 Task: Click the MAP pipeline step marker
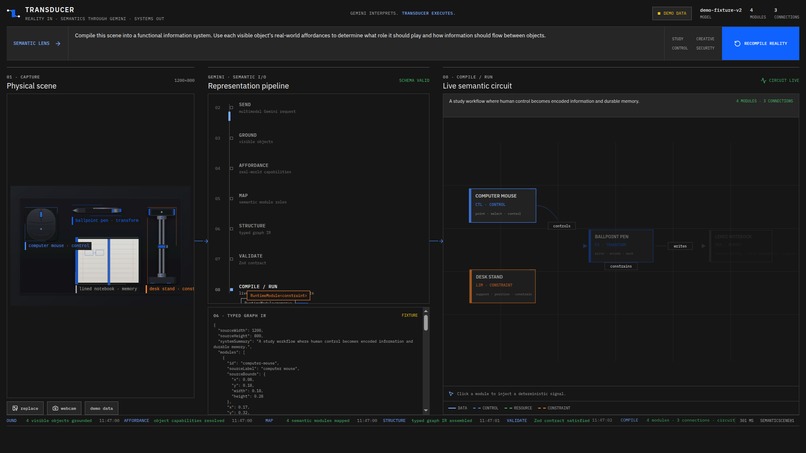(x=231, y=198)
